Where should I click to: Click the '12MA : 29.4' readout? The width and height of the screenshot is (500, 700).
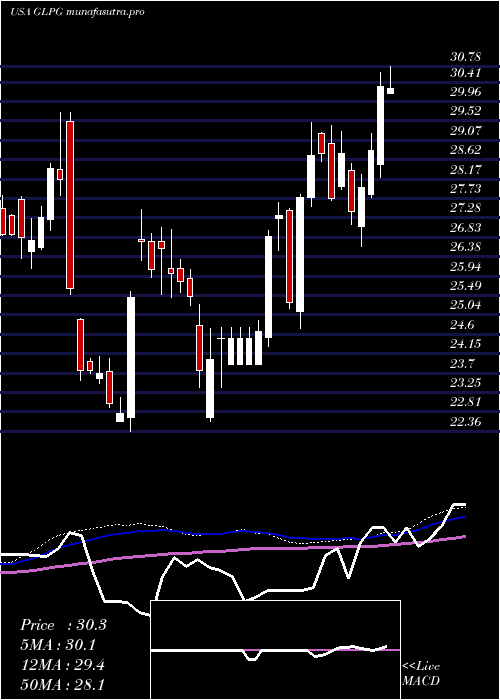[63, 665]
